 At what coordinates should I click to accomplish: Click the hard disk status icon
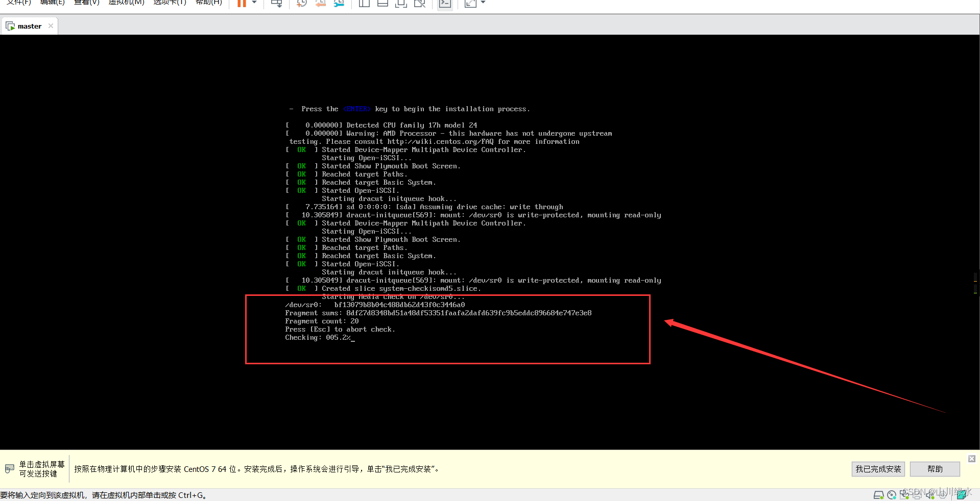point(879,495)
